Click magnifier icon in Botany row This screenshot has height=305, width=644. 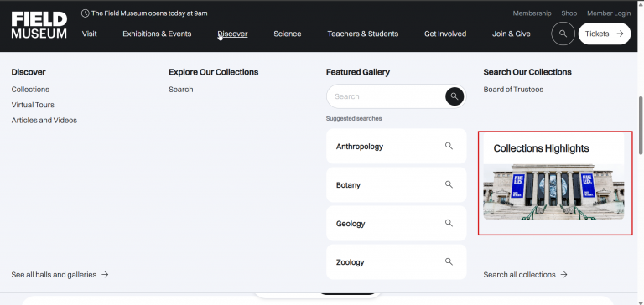coord(449,184)
